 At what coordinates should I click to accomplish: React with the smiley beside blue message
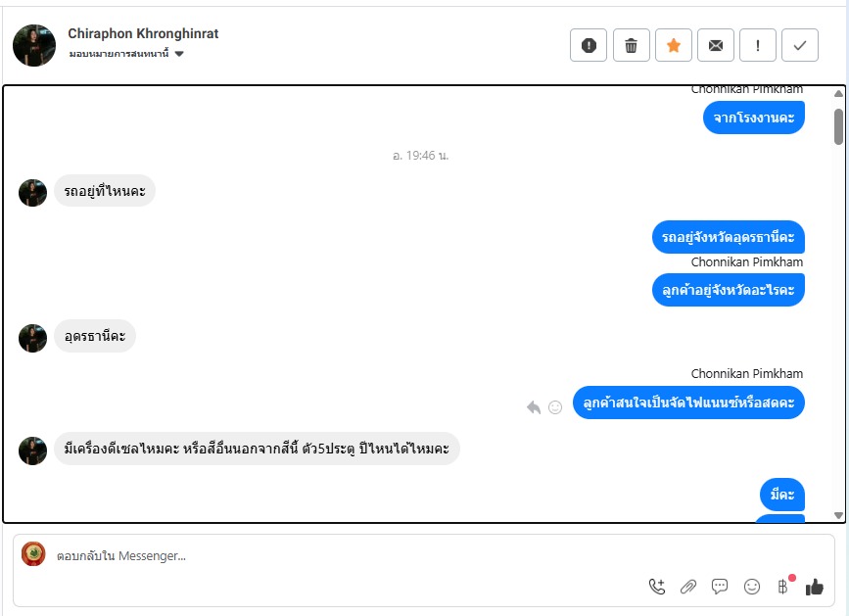(x=555, y=407)
